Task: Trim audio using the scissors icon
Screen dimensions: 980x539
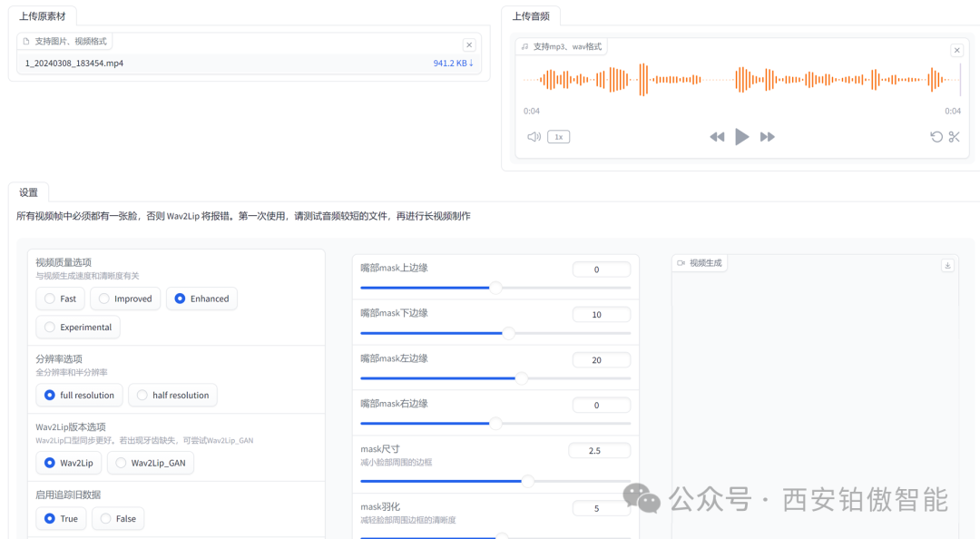Action: click(x=954, y=136)
